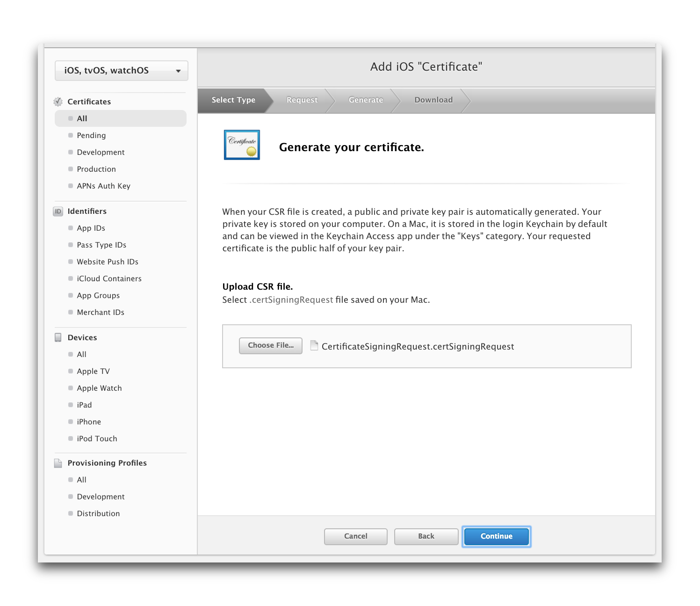This screenshot has width=700, height=606.
Task: Click the Identifiers ID badge icon
Action: point(58,212)
